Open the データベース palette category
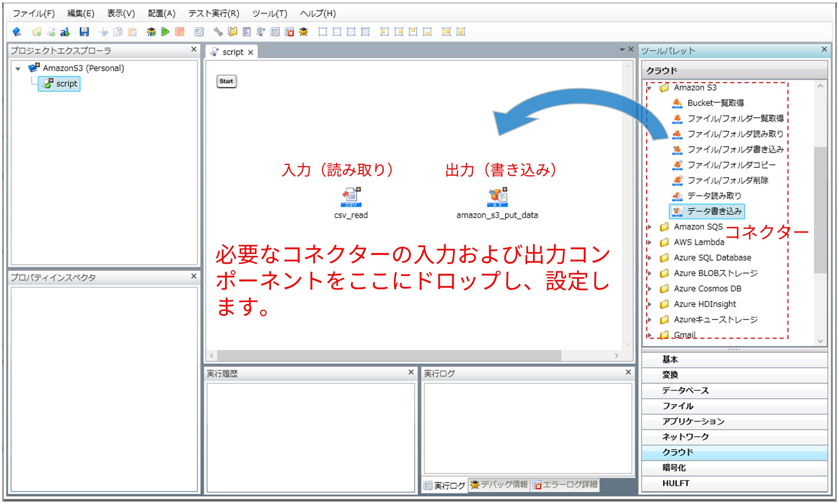Screen dimensions: 839x504 pos(685,390)
